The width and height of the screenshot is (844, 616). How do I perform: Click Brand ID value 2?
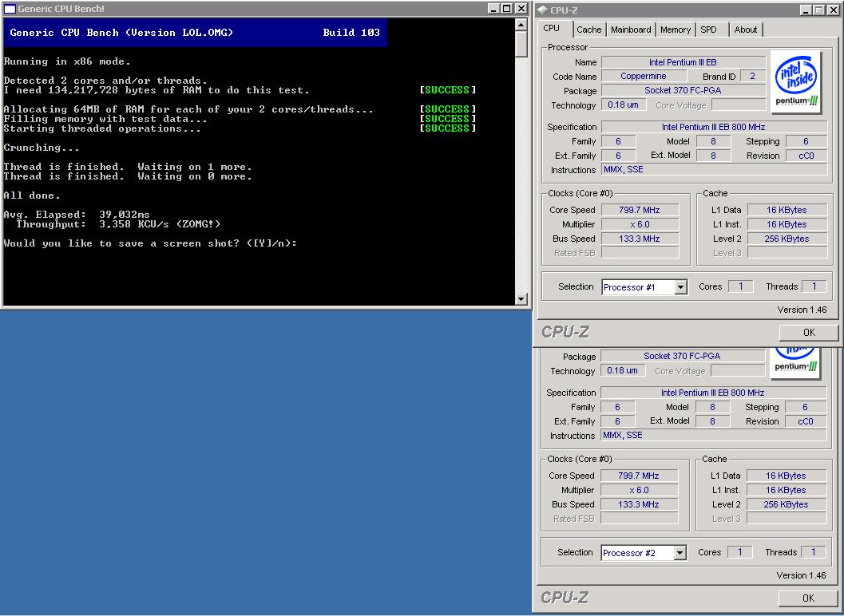tap(752, 77)
